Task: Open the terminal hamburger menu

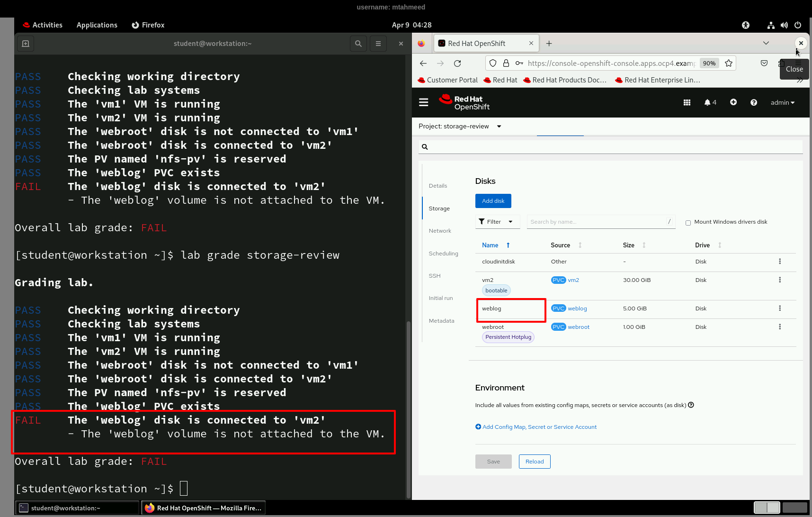Action: pos(378,44)
